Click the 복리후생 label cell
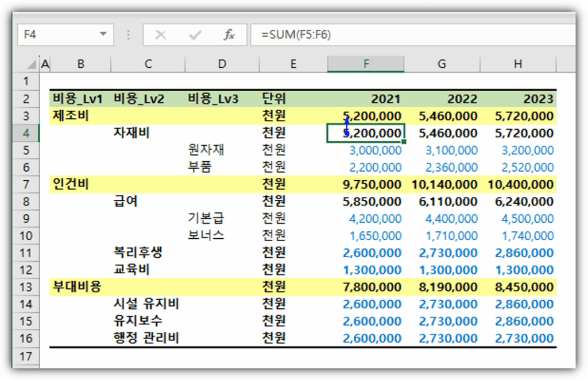 pos(148,253)
